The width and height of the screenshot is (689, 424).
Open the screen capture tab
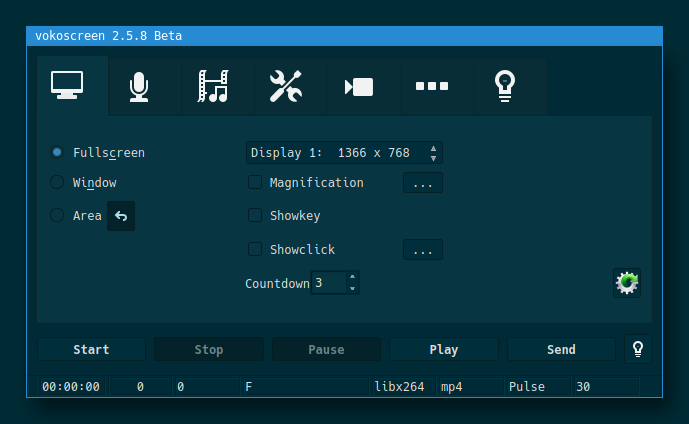click(x=73, y=86)
